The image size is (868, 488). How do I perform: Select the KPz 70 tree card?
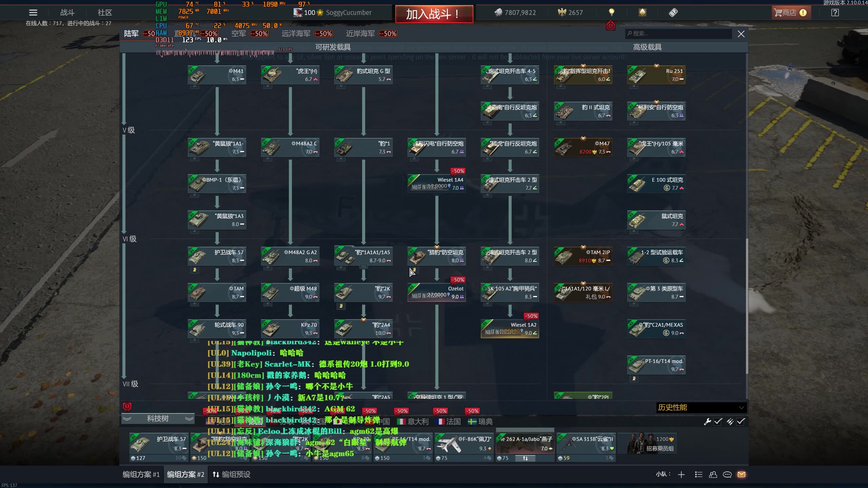(x=290, y=329)
